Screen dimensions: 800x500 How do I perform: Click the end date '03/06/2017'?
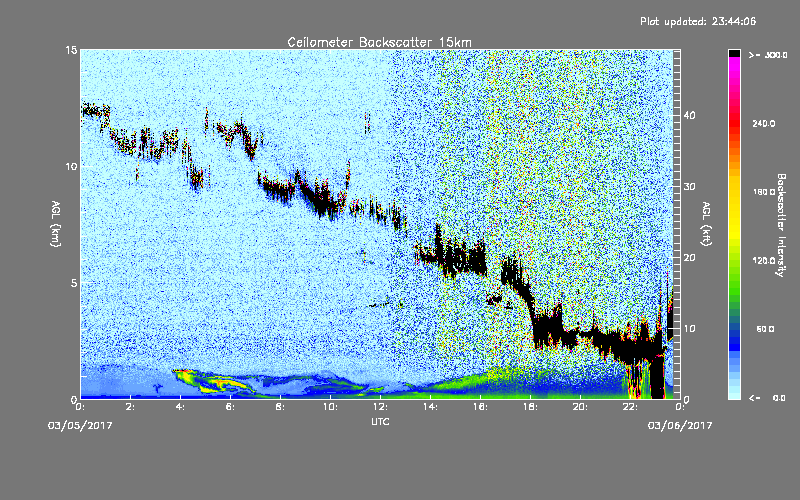680,426
